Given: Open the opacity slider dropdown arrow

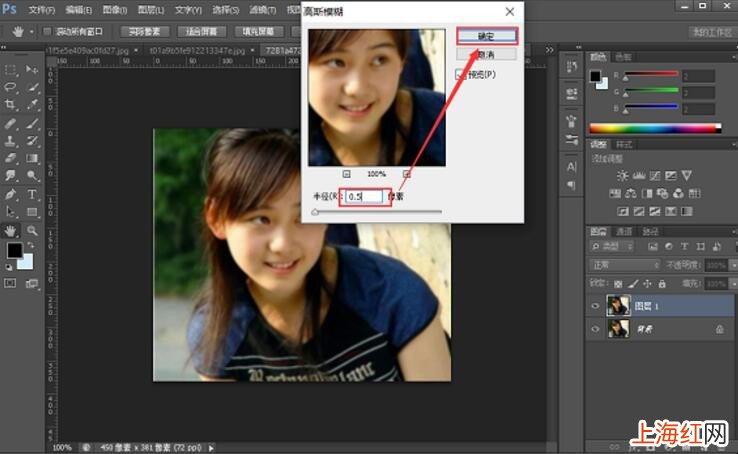Looking at the screenshot, I should click(x=733, y=265).
